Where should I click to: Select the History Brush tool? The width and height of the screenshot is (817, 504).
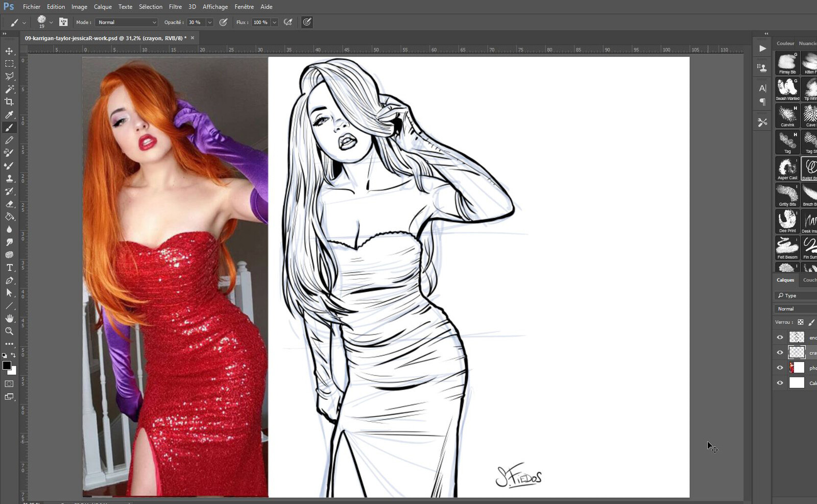click(x=9, y=191)
